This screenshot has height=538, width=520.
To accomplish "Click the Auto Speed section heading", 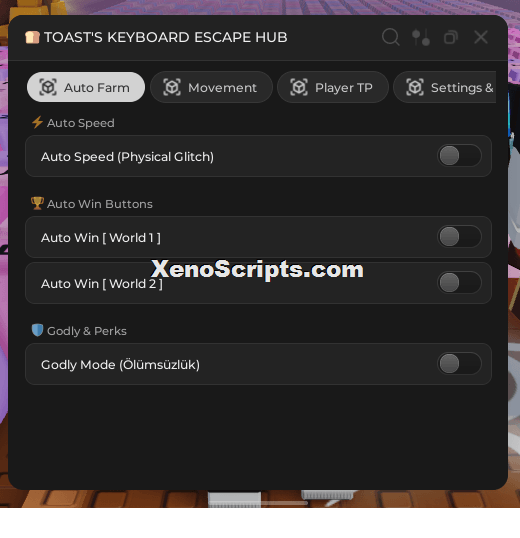I will coord(81,123).
